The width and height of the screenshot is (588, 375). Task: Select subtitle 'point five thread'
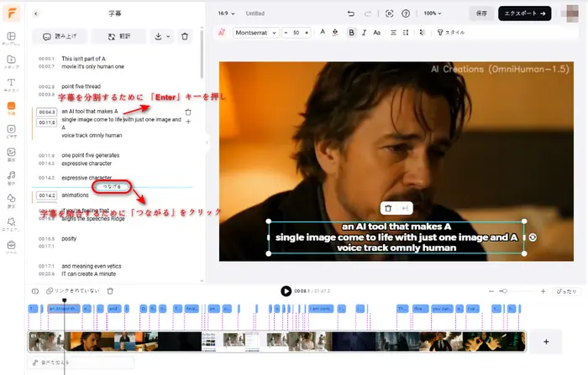[81, 86]
